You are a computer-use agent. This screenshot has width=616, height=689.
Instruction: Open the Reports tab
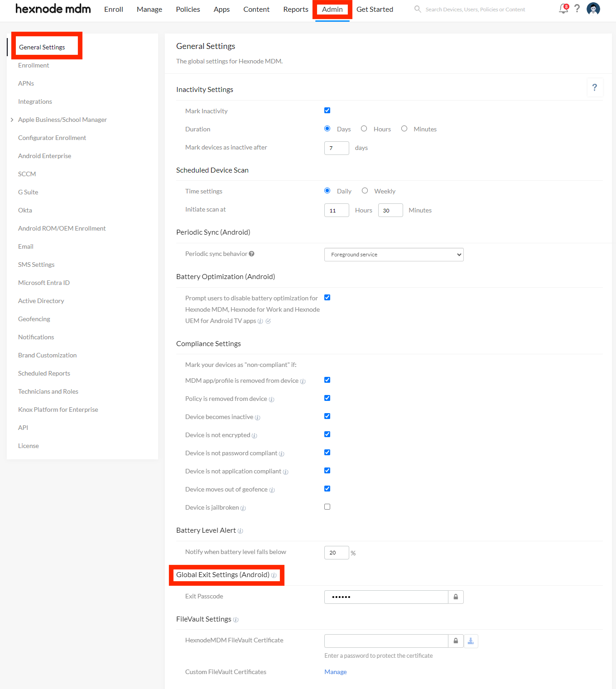point(296,9)
